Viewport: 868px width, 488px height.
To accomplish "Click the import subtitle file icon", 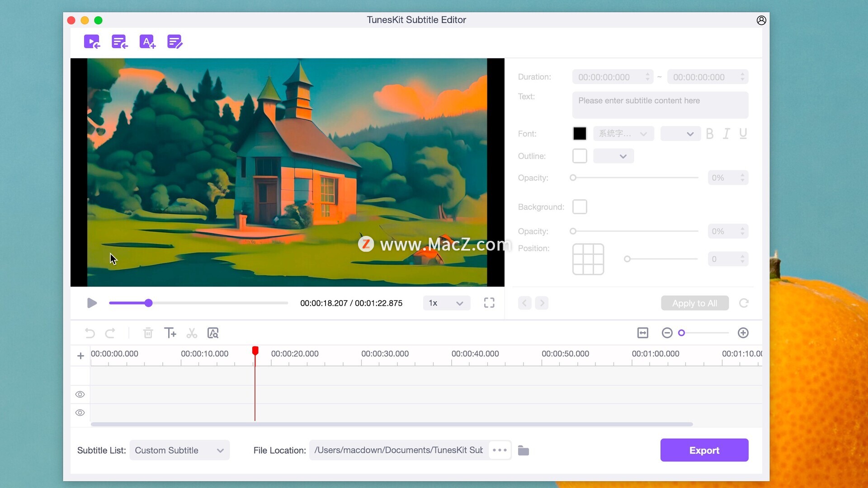I will (x=119, y=42).
